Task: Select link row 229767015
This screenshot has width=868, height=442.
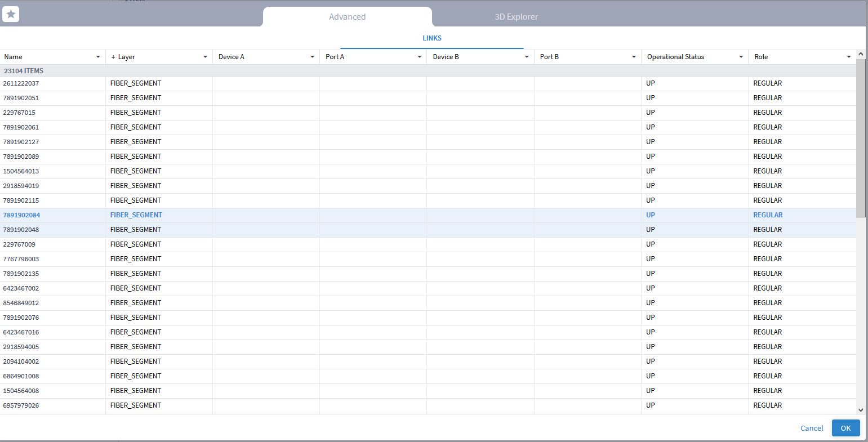Action: click(x=428, y=113)
